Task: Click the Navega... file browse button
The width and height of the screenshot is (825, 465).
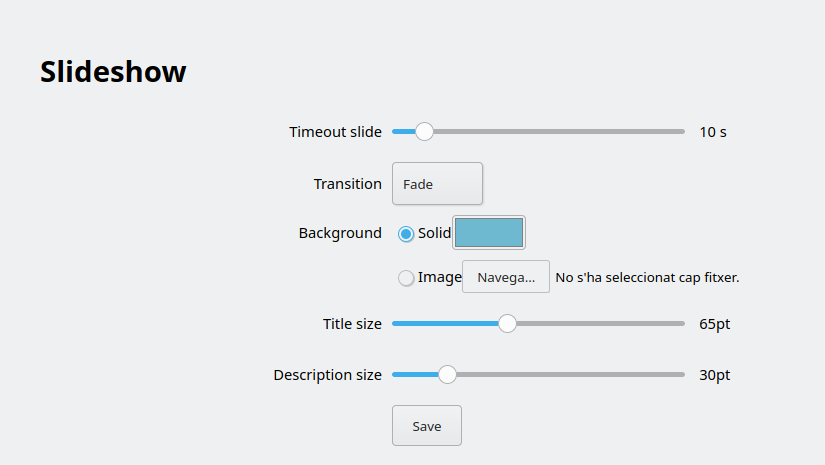Action: click(505, 277)
